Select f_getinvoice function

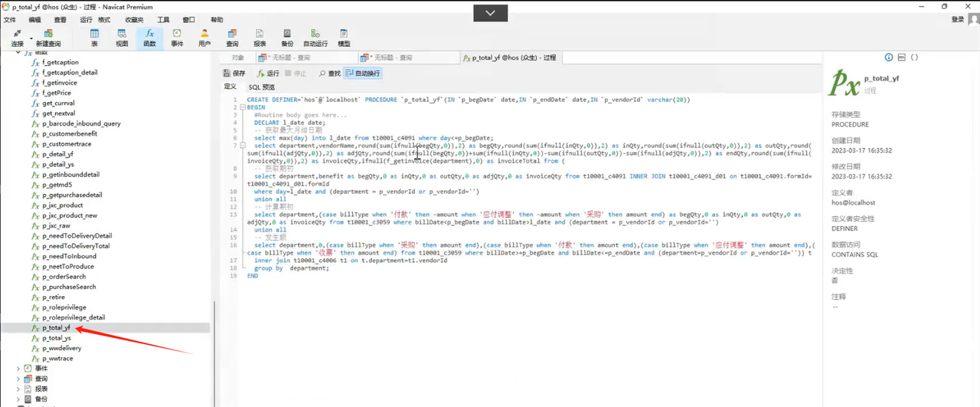[x=59, y=83]
